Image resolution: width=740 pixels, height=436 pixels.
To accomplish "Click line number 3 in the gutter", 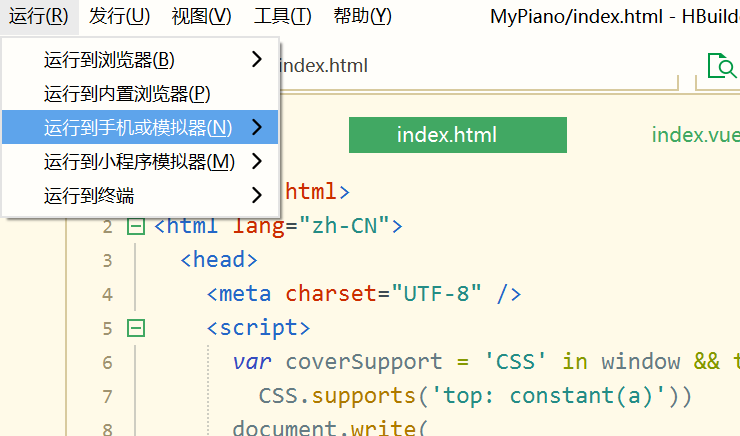I will click(107, 261).
